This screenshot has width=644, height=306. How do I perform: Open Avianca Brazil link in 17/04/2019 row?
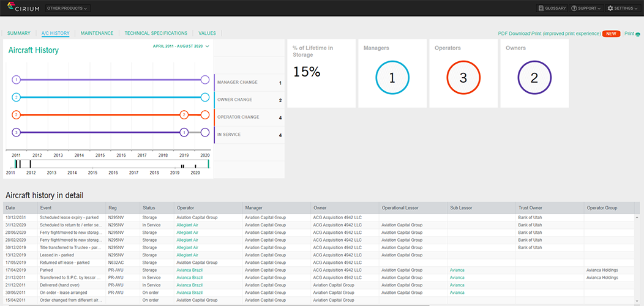pyautogui.click(x=190, y=271)
